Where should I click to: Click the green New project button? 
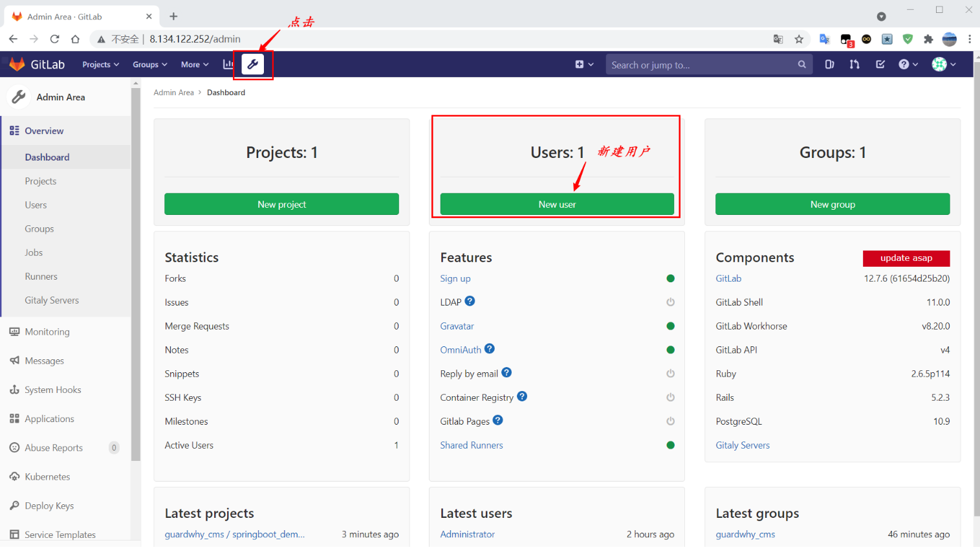coord(281,204)
